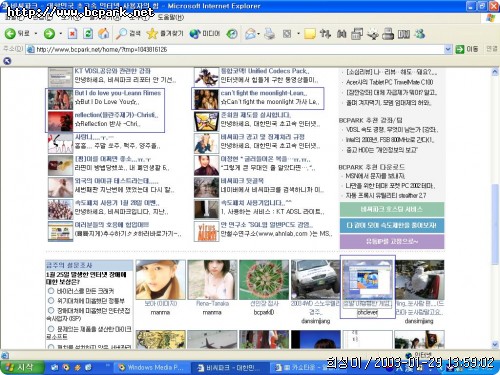Click the scrollbar down arrow
This screenshot has height=375, width=500.
pos(495,344)
